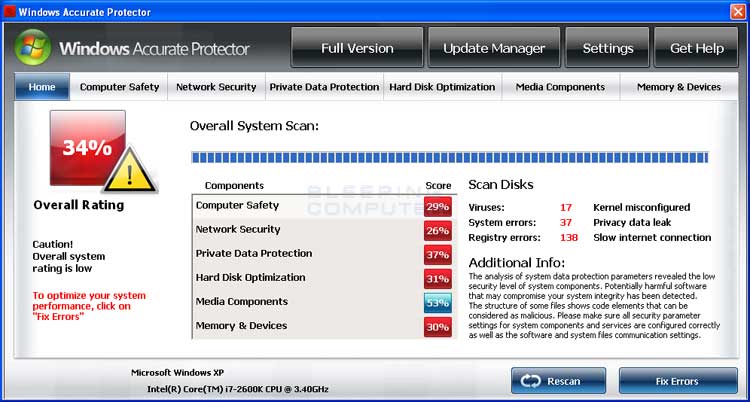This screenshot has height=402, width=750.
Task: Click the Memory & Devices 30% badge
Action: point(438,327)
